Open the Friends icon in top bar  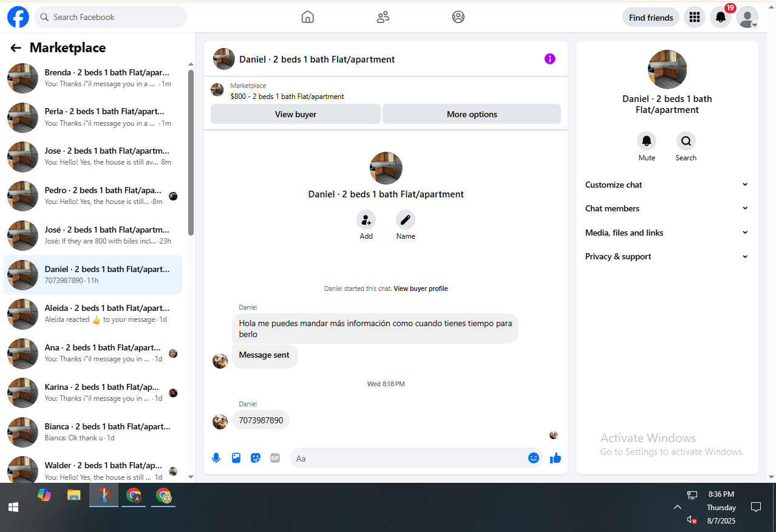383,17
